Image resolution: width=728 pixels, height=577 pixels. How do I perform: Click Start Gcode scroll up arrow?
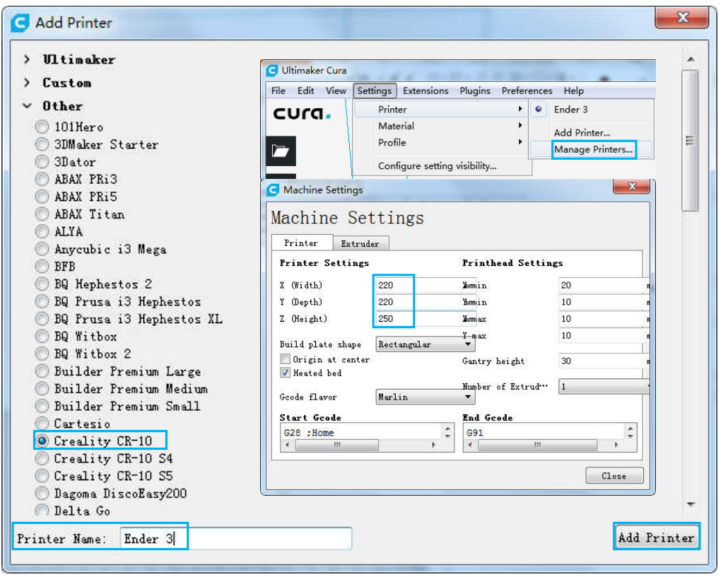pos(447,429)
